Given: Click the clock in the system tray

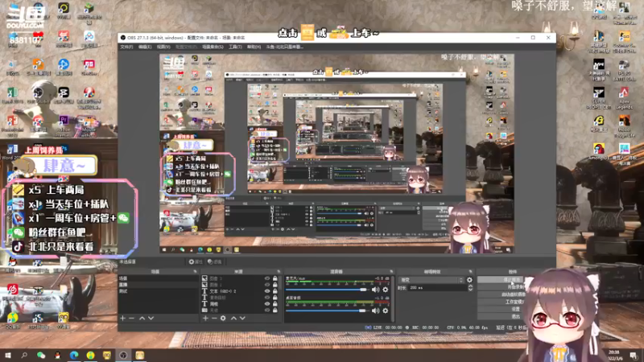Looking at the screenshot, I should (614, 355).
